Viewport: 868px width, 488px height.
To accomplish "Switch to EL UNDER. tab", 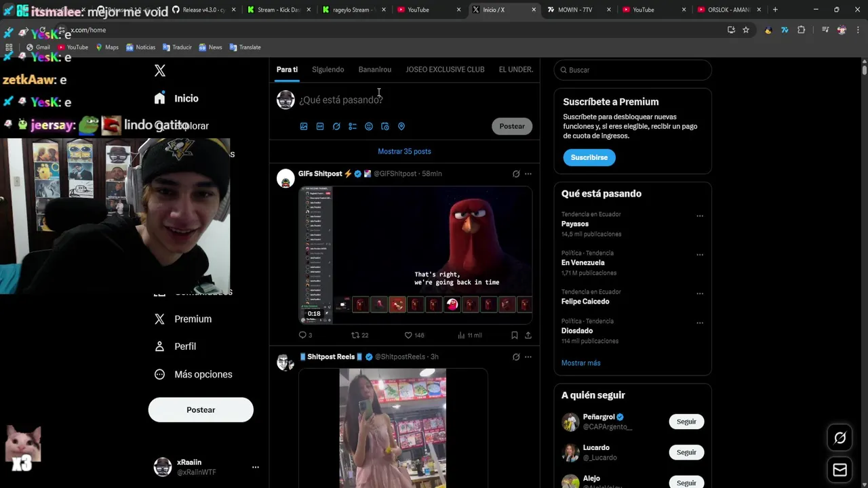I will tap(516, 69).
